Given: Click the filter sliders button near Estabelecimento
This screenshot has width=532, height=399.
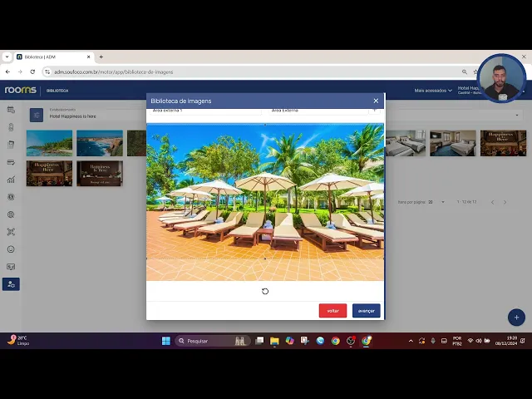Looking at the screenshot, I should (x=37, y=115).
